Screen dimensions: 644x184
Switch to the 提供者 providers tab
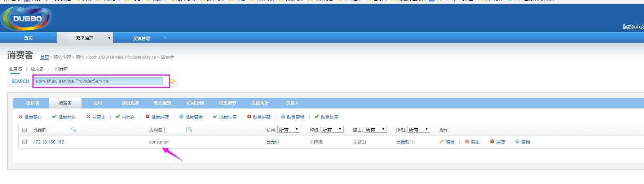click(x=33, y=103)
